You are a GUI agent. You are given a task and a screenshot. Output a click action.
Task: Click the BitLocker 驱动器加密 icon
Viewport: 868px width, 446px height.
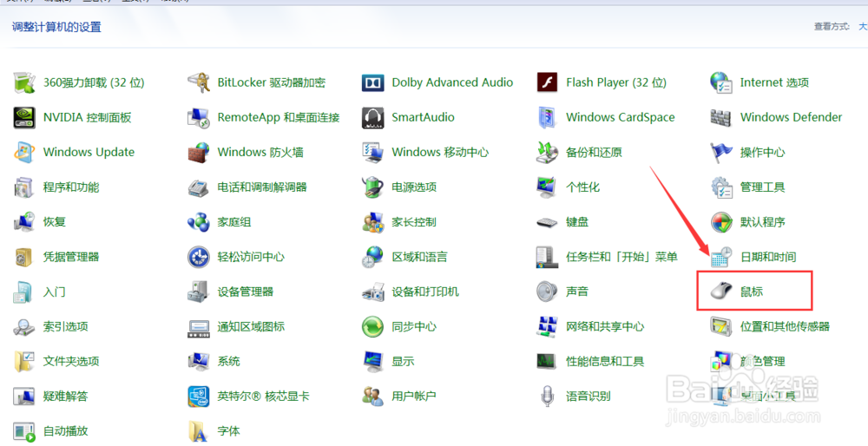click(x=199, y=83)
